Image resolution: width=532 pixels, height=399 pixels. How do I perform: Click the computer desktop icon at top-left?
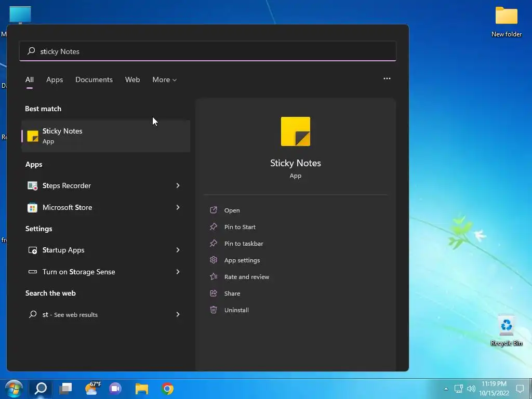[x=20, y=15]
